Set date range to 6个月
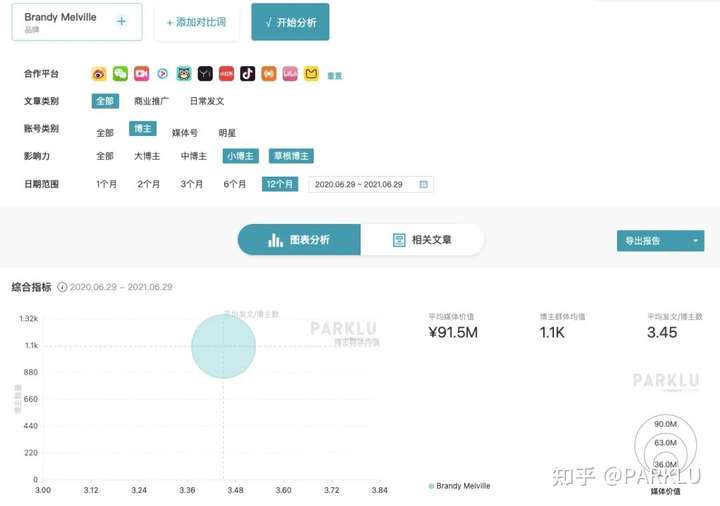This screenshot has height=506, width=720. (x=235, y=184)
